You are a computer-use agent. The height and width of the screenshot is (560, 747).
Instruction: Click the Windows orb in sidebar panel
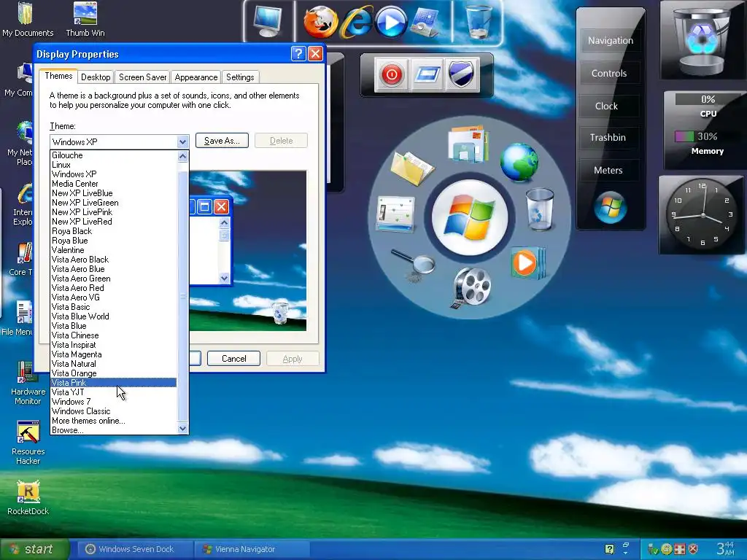click(x=611, y=206)
